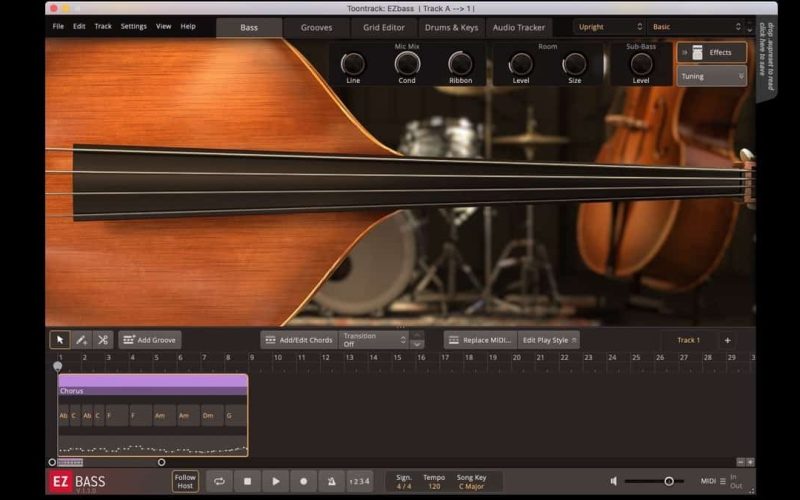Step preset with arrows right of Basic
Screen dimensions: 800x500
(x=749, y=27)
